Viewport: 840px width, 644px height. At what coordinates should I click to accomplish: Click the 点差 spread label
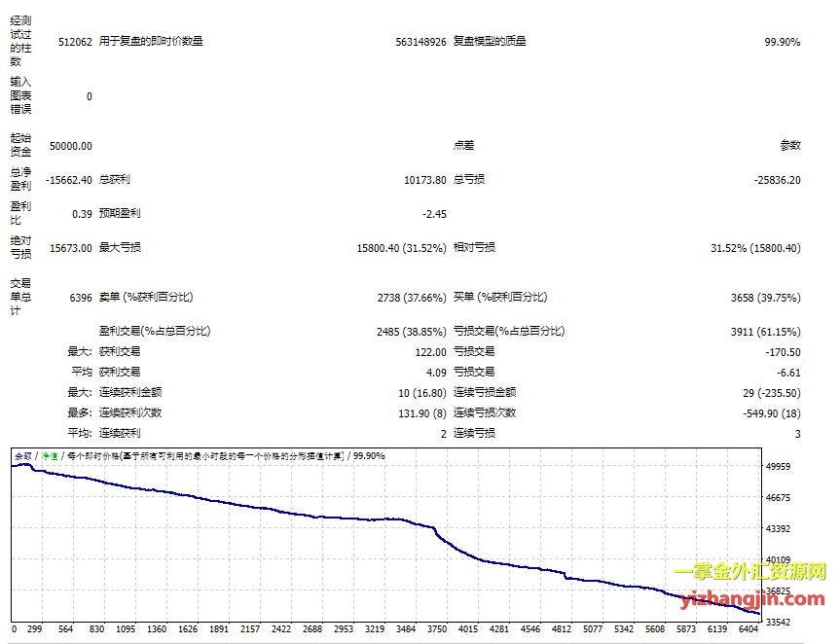(x=463, y=145)
